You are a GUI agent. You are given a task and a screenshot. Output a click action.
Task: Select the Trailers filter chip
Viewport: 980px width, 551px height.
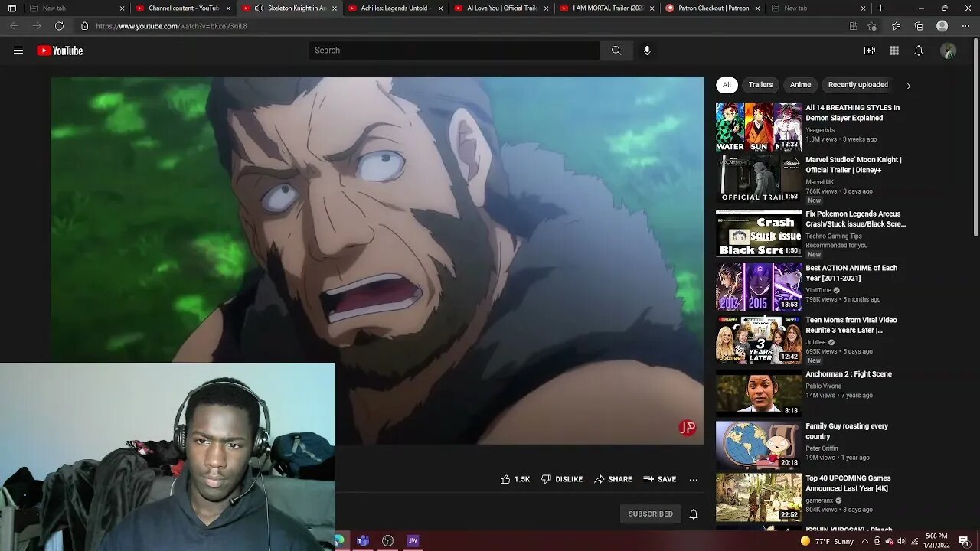pos(760,85)
